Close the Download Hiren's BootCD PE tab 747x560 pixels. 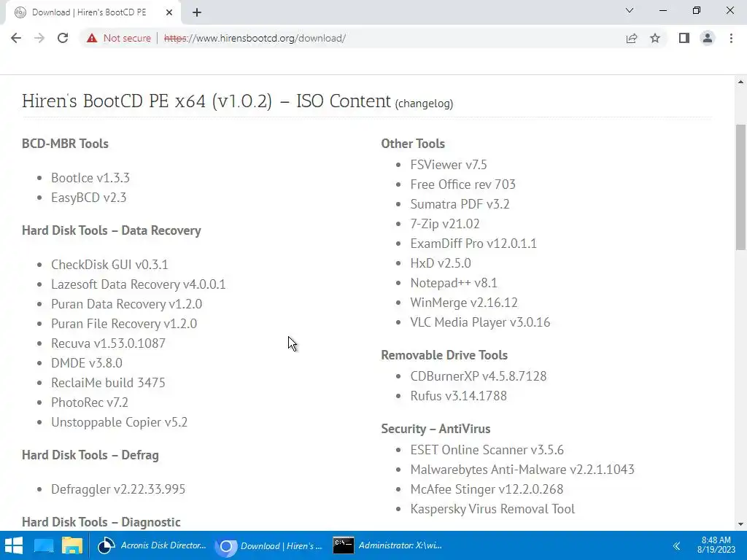tap(169, 12)
